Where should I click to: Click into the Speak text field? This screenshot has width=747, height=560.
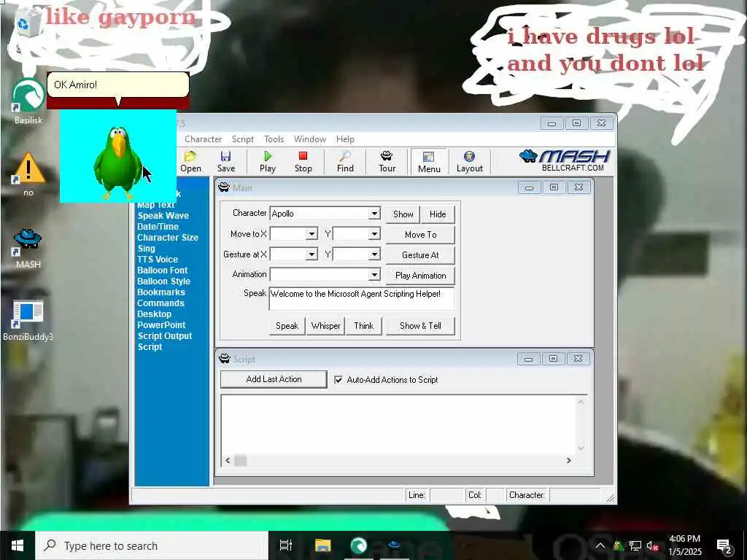tap(362, 298)
